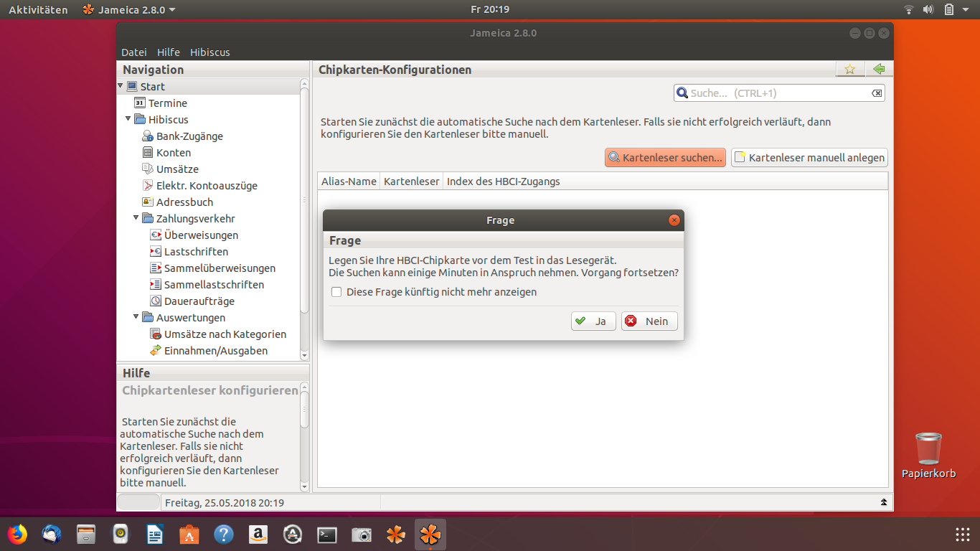980x551 pixels.
Task: Close the Frage dialog
Action: click(x=674, y=220)
